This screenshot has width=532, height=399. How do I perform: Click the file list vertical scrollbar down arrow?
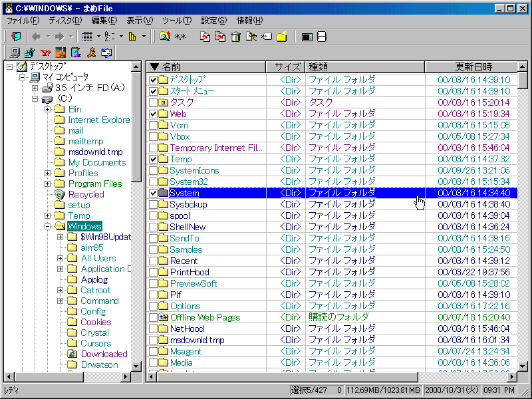point(523,366)
